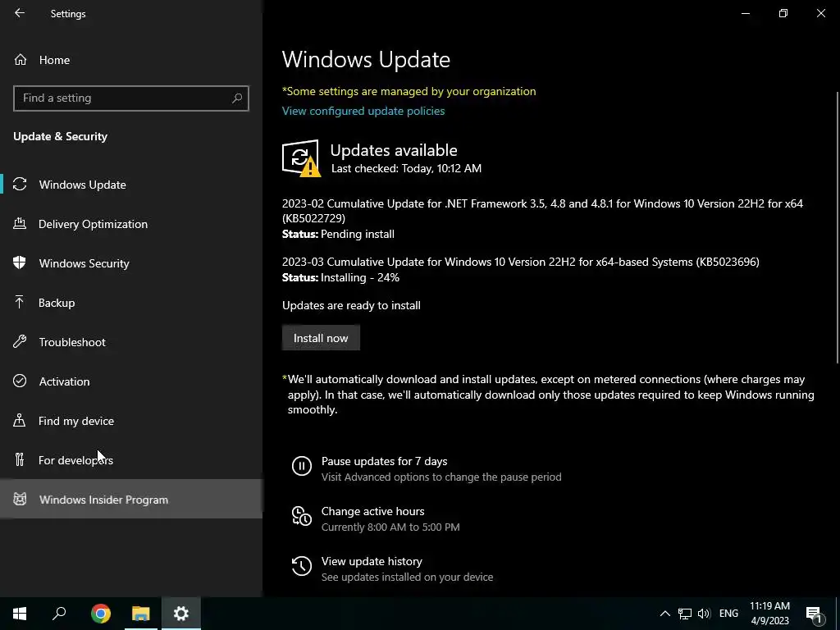Image resolution: width=840 pixels, height=630 pixels.
Task: Open Find my device settings
Action: pyautogui.click(x=131, y=421)
